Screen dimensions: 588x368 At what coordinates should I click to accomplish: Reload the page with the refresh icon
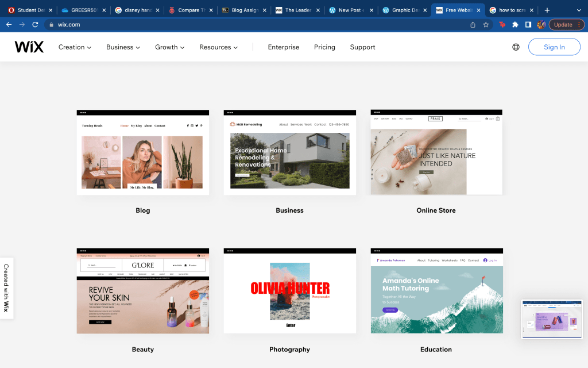(35, 25)
